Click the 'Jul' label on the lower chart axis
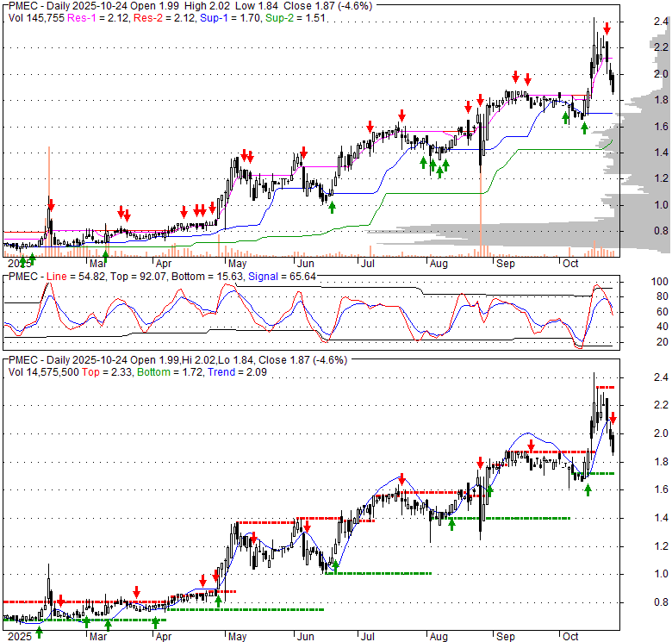The height and width of the screenshot is (642, 672). (367, 637)
